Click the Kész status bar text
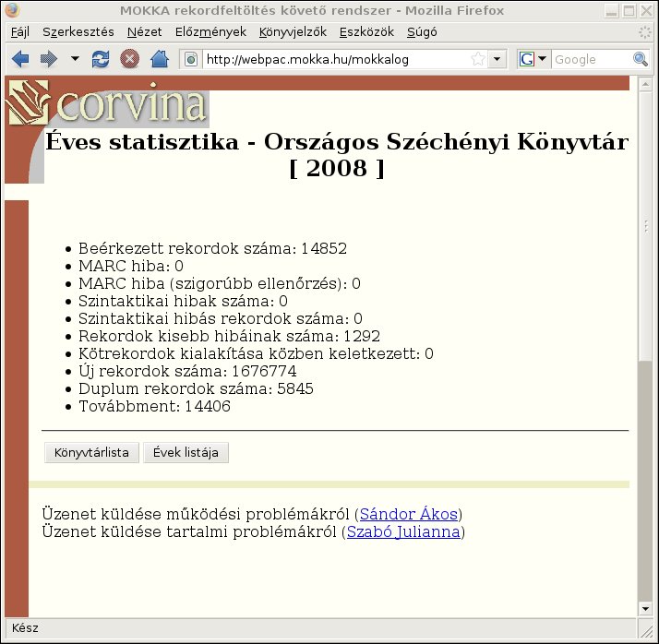 click(25, 628)
